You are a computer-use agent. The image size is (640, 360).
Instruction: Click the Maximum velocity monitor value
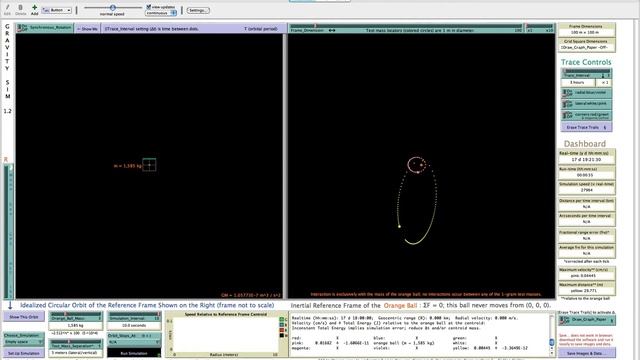586,276
